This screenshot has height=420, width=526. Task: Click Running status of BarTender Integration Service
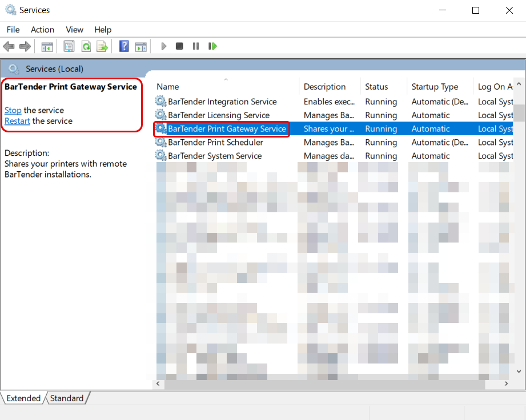pyautogui.click(x=381, y=102)
